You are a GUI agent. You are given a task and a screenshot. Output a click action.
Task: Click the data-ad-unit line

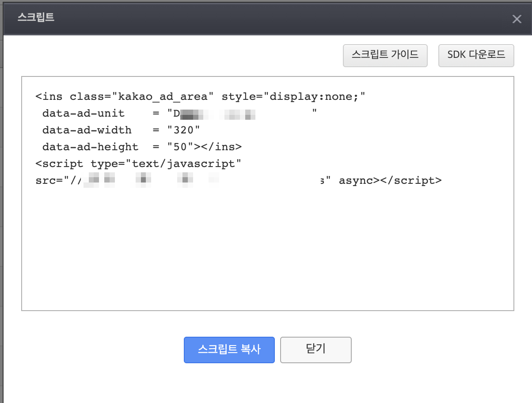point(180,113)
